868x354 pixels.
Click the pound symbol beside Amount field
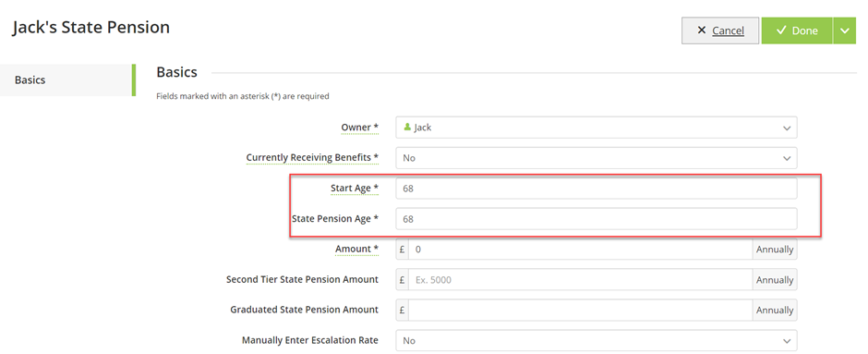coord(402,250)
